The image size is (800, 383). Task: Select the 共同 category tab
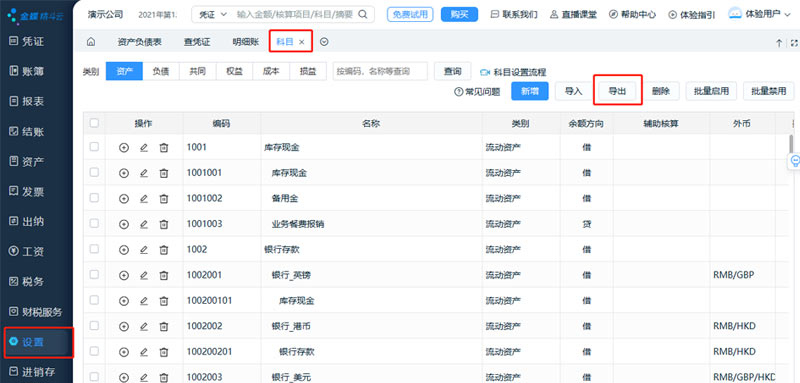click(197, 71)
